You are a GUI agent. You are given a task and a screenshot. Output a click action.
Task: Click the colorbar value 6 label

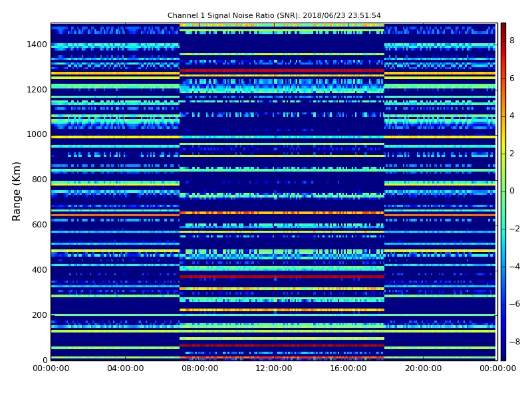tap(512, 78)
